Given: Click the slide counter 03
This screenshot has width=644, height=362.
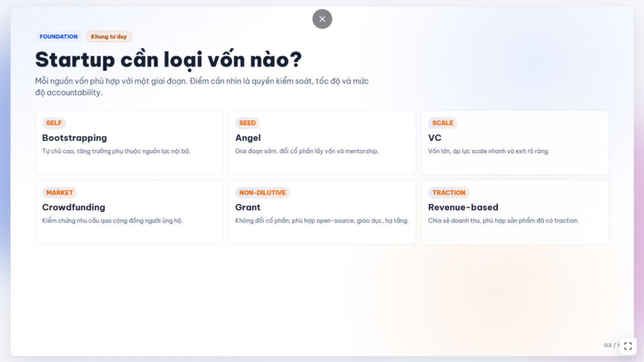Looking at the screenshot, I should pos(608,346).
